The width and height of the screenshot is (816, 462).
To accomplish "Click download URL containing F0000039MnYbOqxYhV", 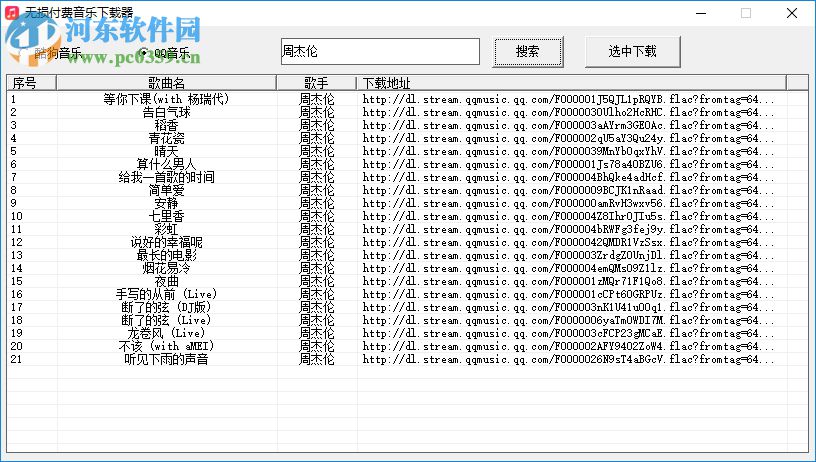I will pyautogui.click(x=568, y=151).
